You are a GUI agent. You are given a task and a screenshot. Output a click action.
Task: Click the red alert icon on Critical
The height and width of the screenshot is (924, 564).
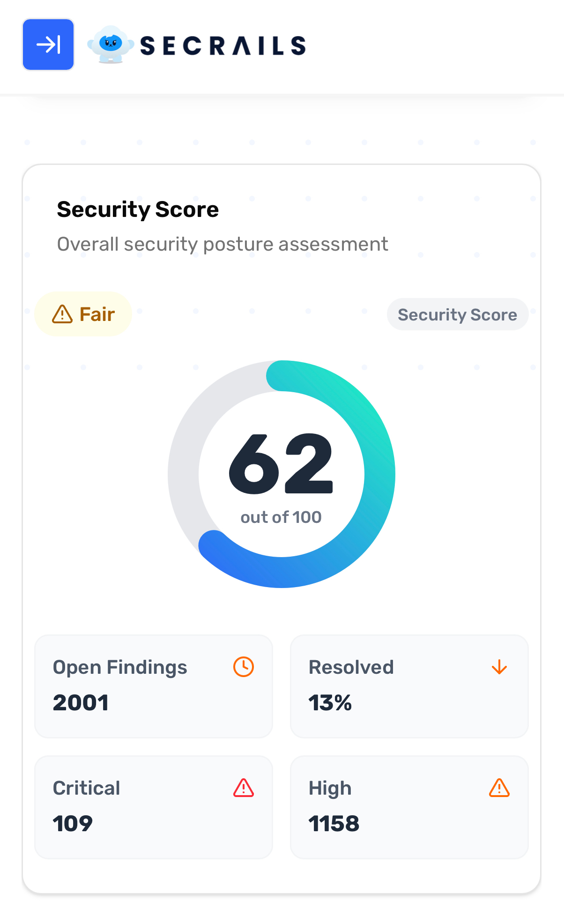[244, 788]
